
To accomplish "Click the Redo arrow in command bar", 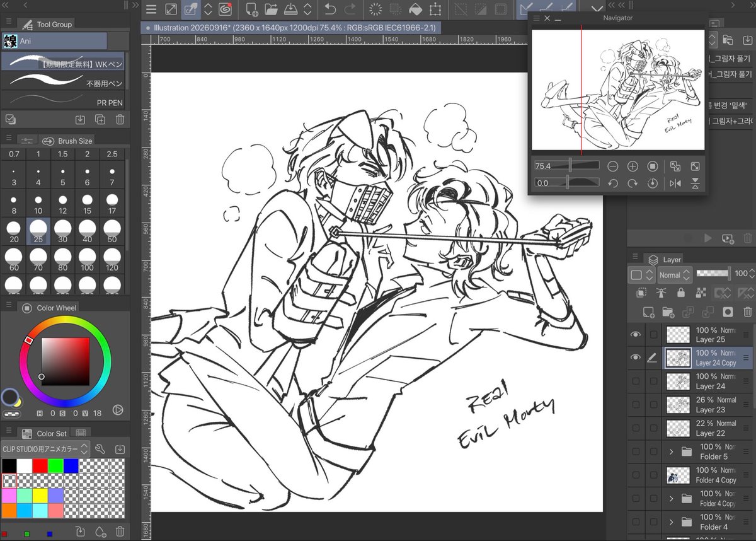I will click(350, 9).
